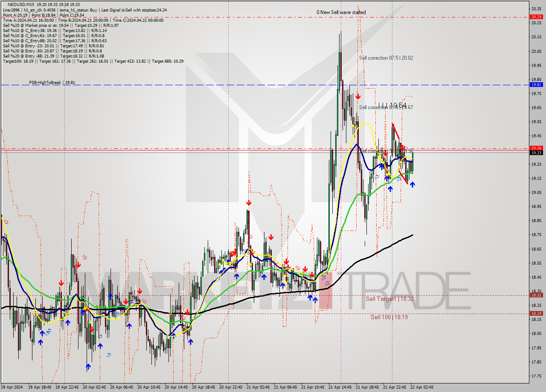Select the '21 Apr 18:45' time label
Screen dimensions: 546x392
(368, 387)
